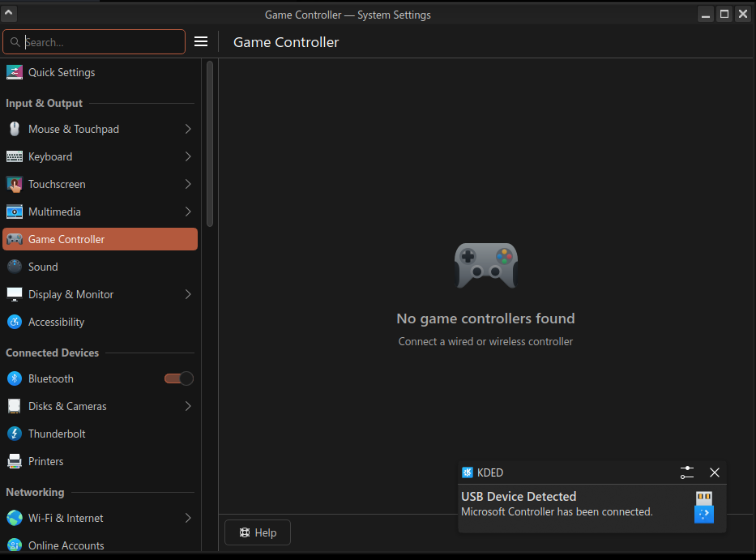Click the Display & Monitor screen icon
756x560 pixels.
(x=15, y=294)
